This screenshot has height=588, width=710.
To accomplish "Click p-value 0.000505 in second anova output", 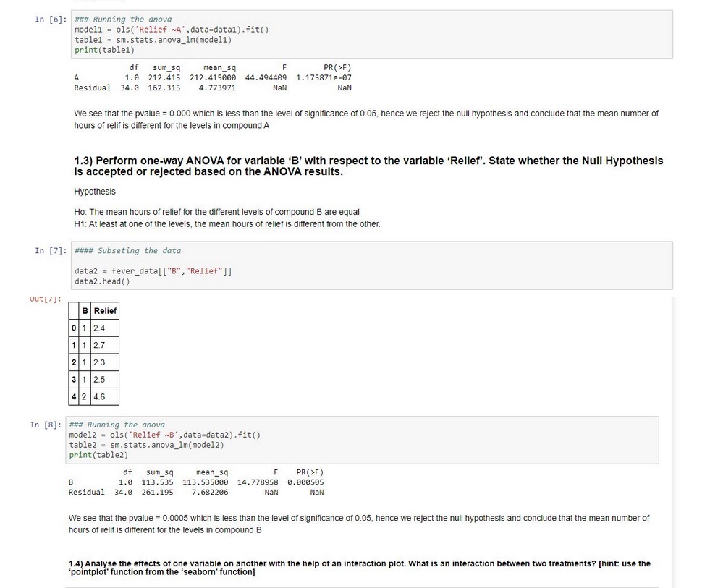I will tap(305, 482).
